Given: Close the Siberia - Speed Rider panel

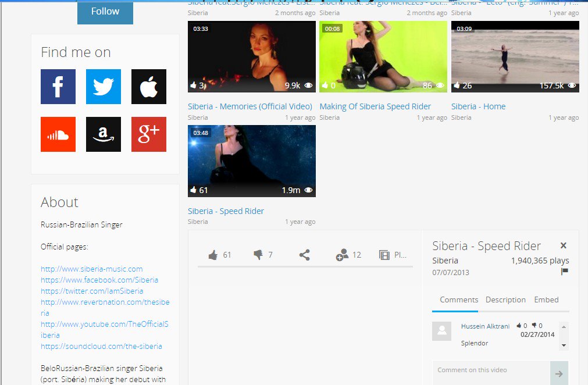Looking at the screenshot, I should (x=563, y=245).
